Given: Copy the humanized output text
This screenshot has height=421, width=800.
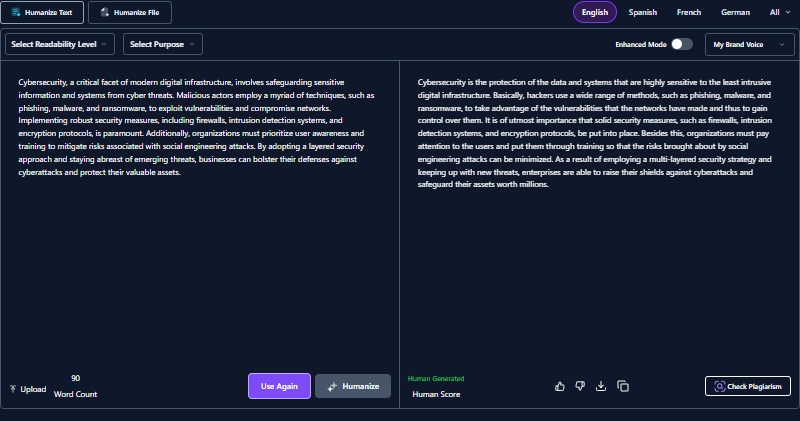Looking at the screenshot, I should (622, 386).
